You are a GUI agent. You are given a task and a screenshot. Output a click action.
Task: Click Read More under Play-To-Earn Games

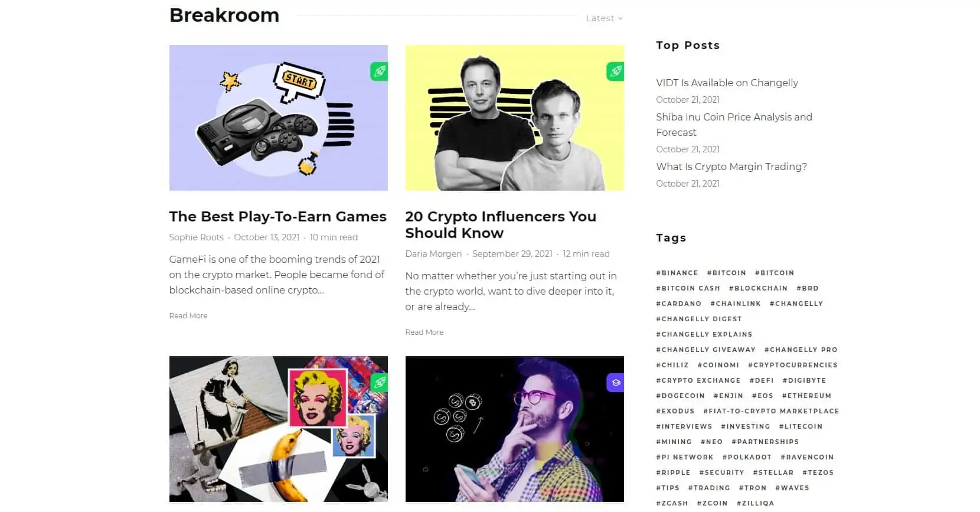pos(188,316)
